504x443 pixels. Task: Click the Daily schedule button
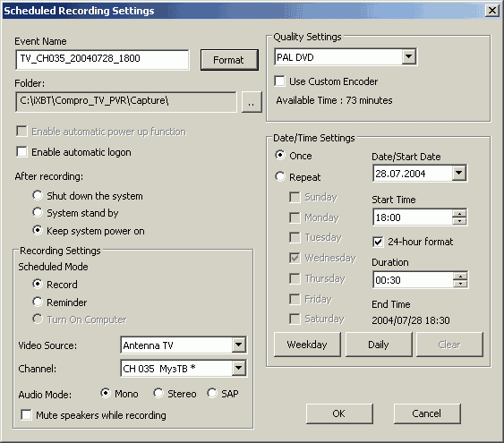coord(379,345)
